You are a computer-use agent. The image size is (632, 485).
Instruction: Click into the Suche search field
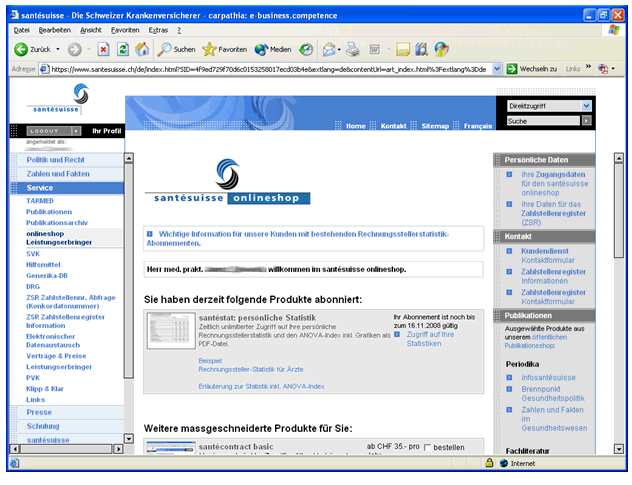point(544,121)
